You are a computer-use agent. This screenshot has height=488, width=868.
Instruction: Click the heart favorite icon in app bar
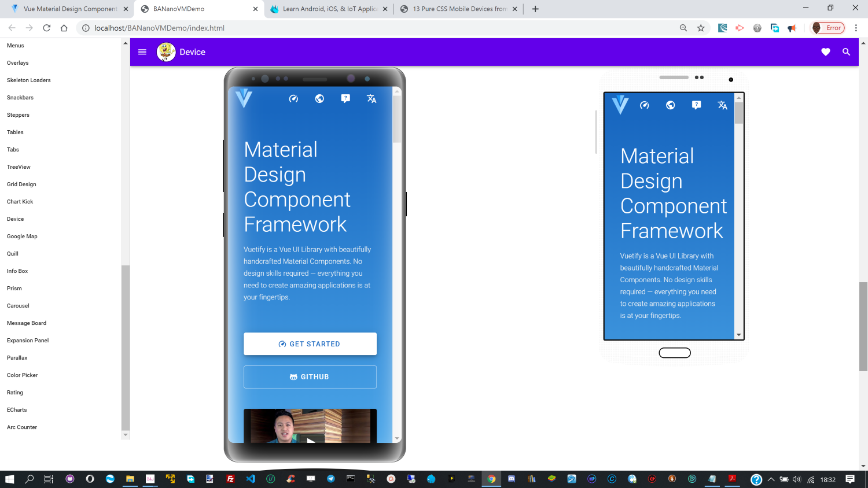tap(826, 52)
